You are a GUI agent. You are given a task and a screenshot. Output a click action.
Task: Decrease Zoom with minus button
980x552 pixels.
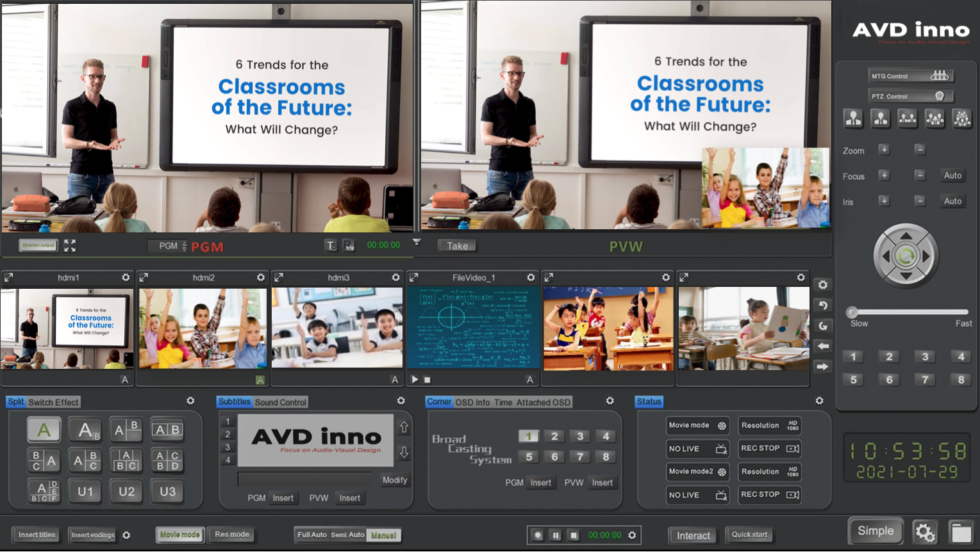click(x=920, y=150)
